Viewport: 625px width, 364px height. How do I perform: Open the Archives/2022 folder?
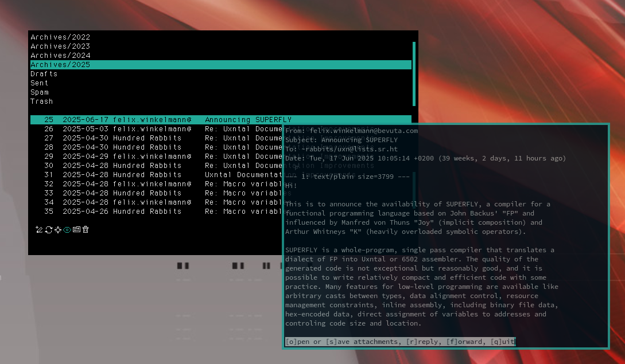point(60,37)
